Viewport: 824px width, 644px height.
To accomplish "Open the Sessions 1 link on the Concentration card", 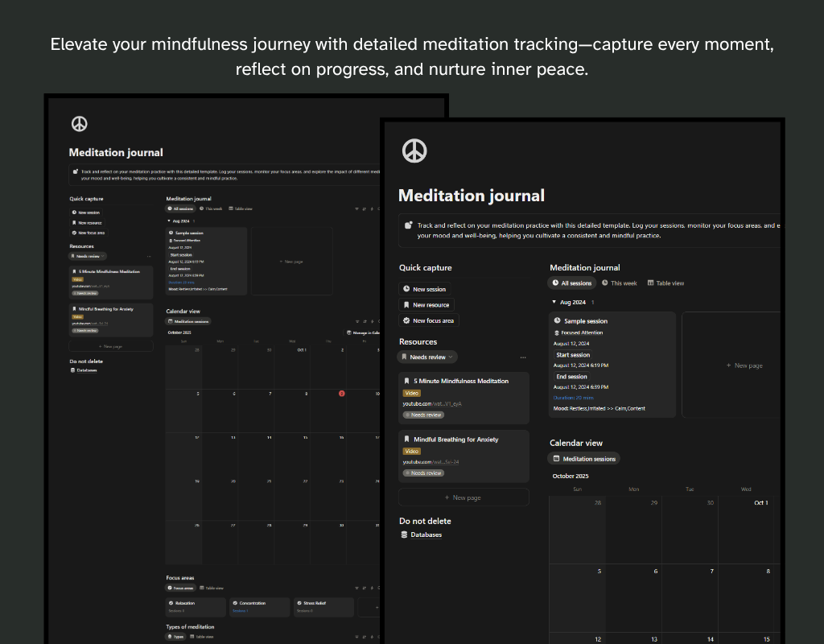I will pos(240,611).
